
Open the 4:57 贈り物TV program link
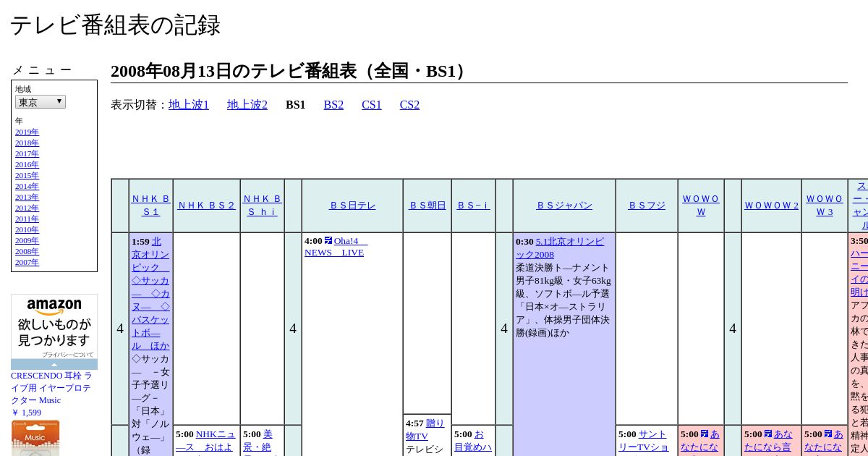(x=425, y=430)
